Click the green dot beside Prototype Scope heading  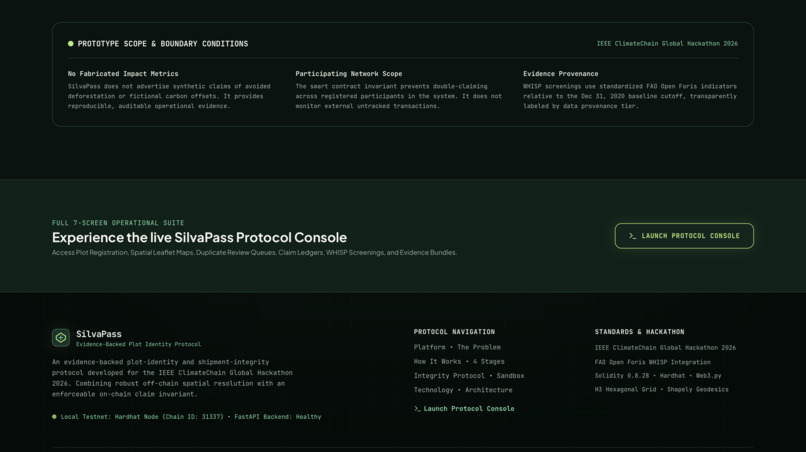tap(70, 44)
